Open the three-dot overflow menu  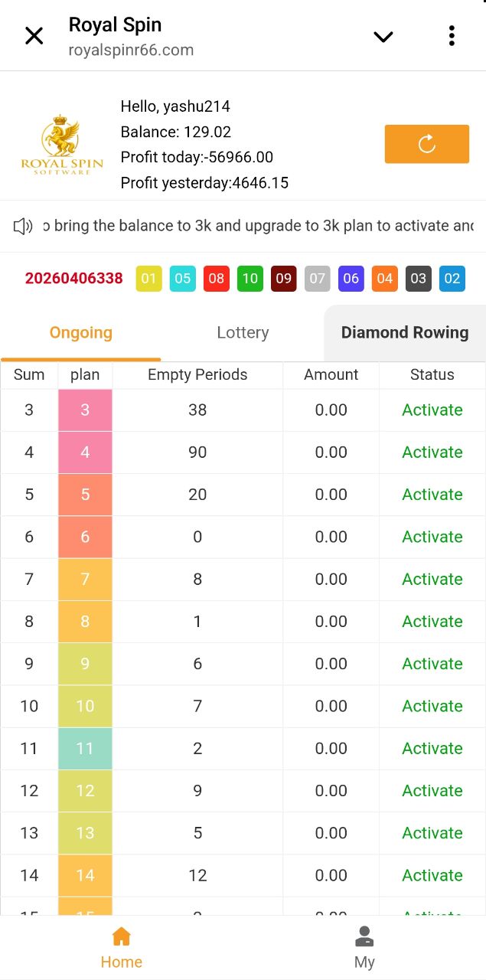point(452,36)
